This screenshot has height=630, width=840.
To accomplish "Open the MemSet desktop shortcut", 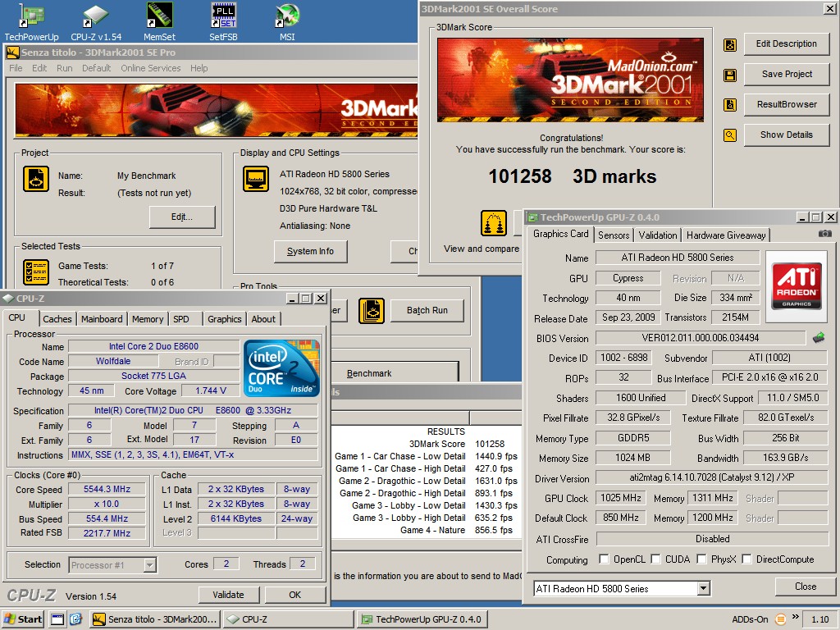I will pyautogui.click(x=160, y=22).
